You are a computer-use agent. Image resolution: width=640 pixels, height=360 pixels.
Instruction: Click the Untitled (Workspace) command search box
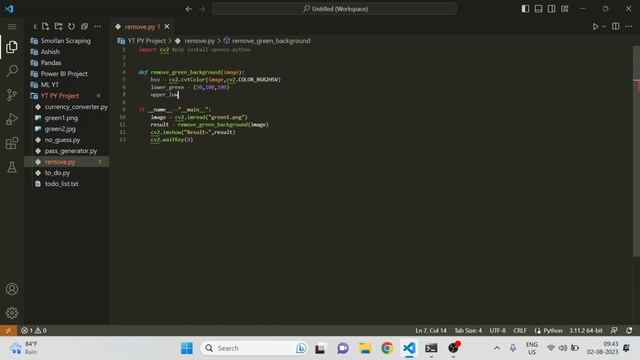[334, 9]
